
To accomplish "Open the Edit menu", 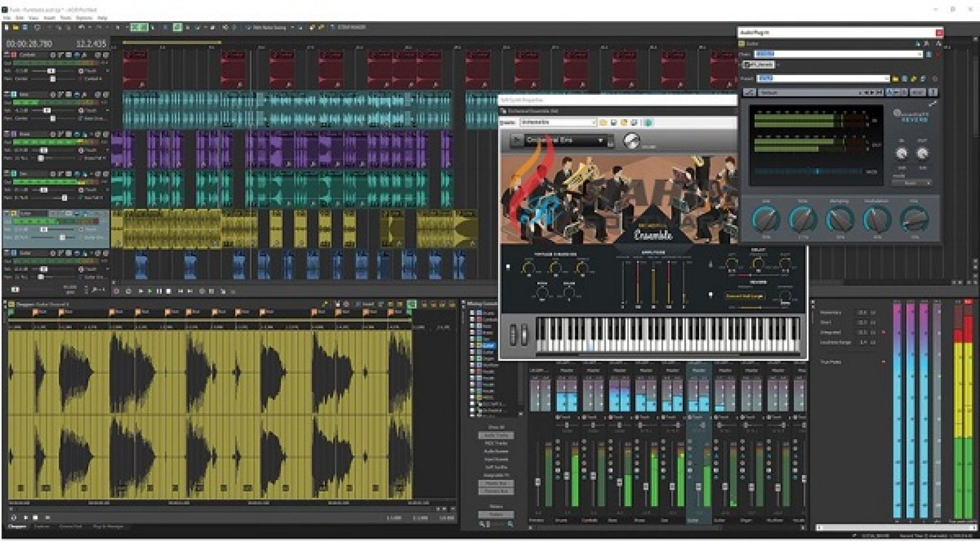I will click(20, 18).
